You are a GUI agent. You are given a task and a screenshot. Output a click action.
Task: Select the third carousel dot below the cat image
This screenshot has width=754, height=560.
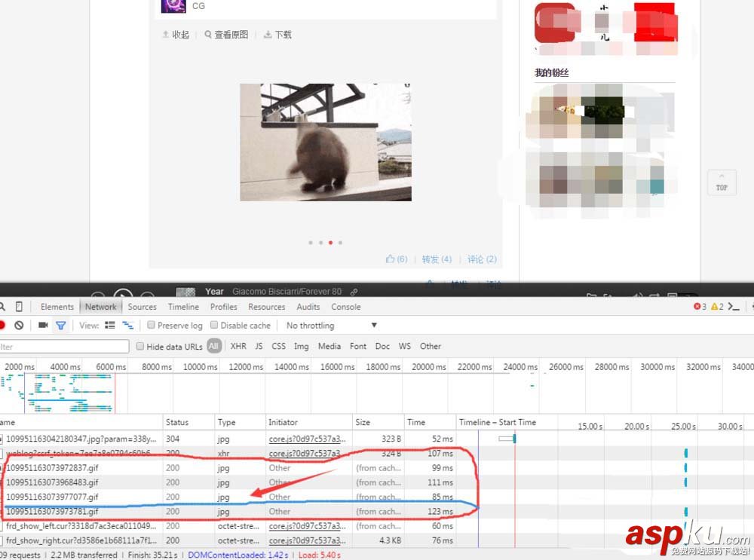(330, 243)
